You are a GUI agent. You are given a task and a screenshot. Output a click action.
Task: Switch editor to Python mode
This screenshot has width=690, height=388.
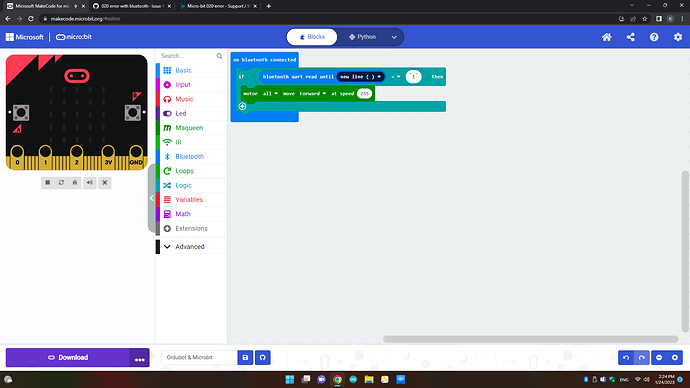363,37
